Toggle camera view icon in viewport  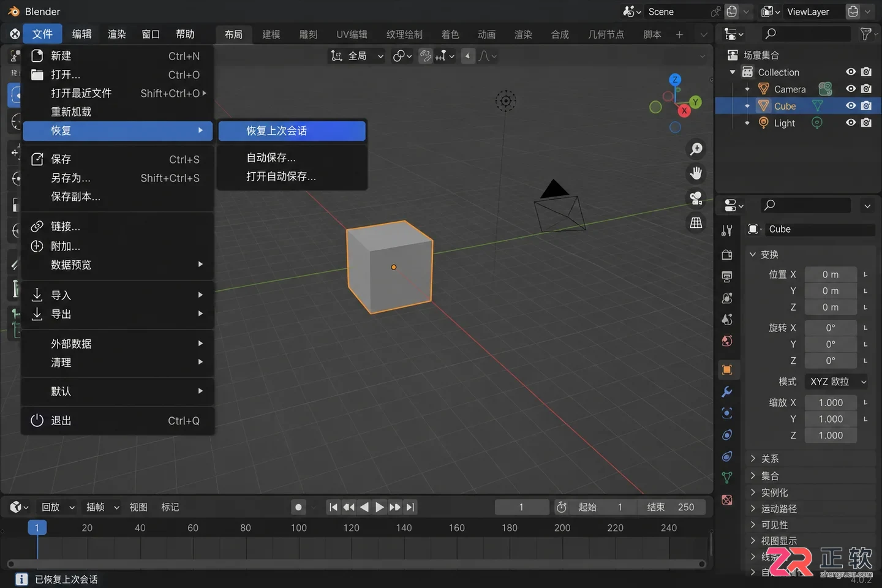point(696,198)
